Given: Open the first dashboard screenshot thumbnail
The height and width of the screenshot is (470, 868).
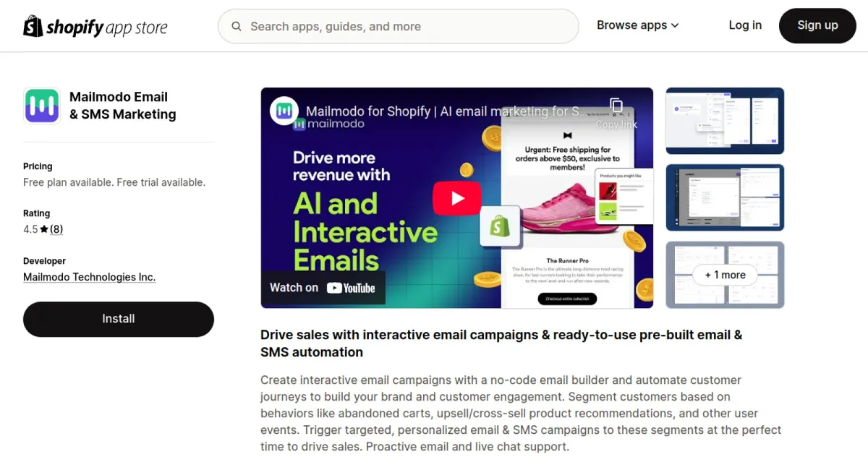Looking at the screenshot, I should click(724, 121).
